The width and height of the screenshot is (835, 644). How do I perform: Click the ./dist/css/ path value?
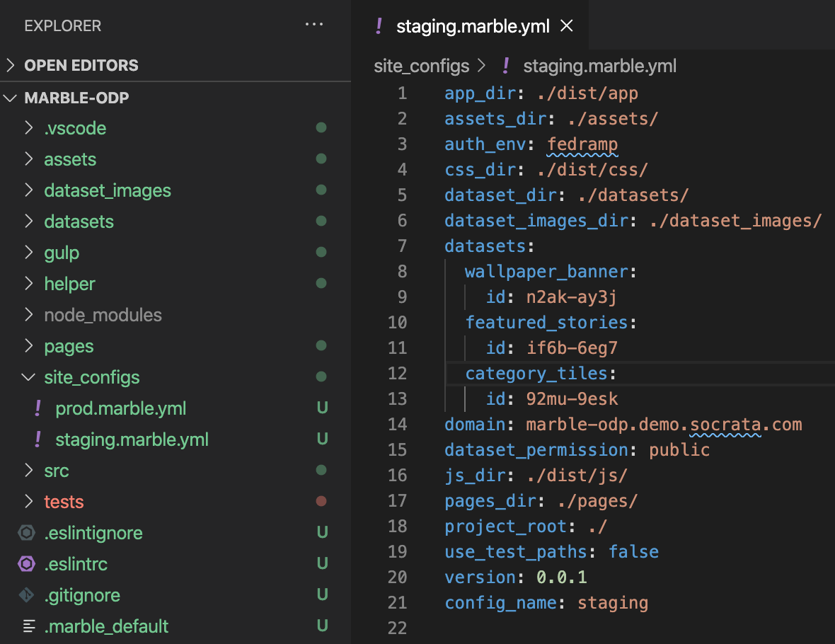tap(592, 169)
